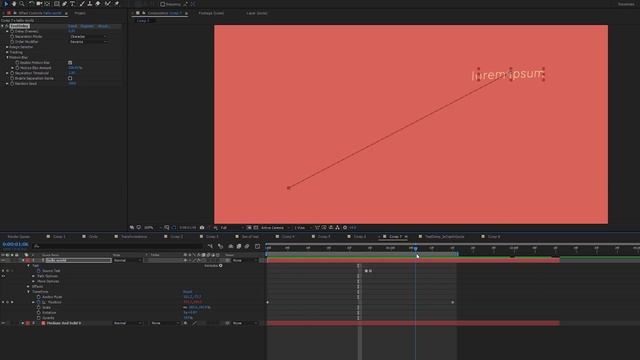The height and width of the screenshot is (360, 640).
Task: Select the Zoom magnifier tool
Action: [x=22, y=4]
